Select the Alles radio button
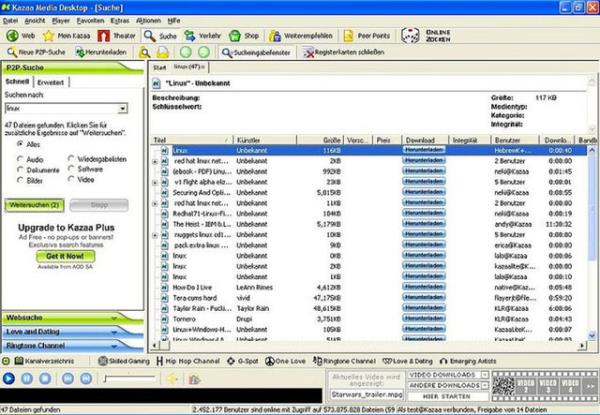The height and width of the screenshot is (415, 600). coord(20,144)
